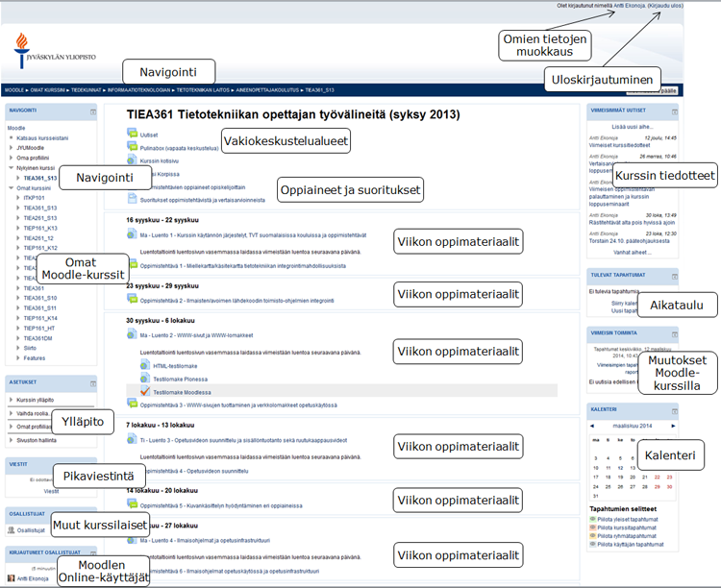Open the Oppimistehtävä 3 forum icon
The image size is (721, 588).
(x=132, y=404)
